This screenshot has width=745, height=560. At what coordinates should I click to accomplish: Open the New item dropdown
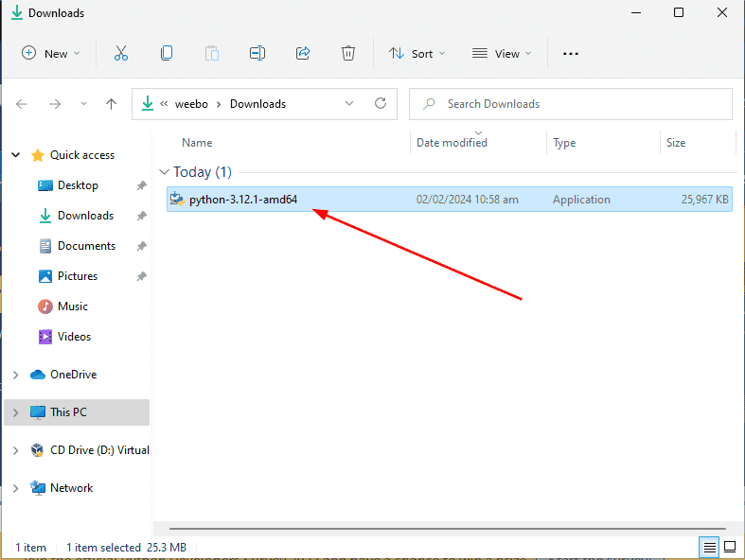[x=50, y=54]
